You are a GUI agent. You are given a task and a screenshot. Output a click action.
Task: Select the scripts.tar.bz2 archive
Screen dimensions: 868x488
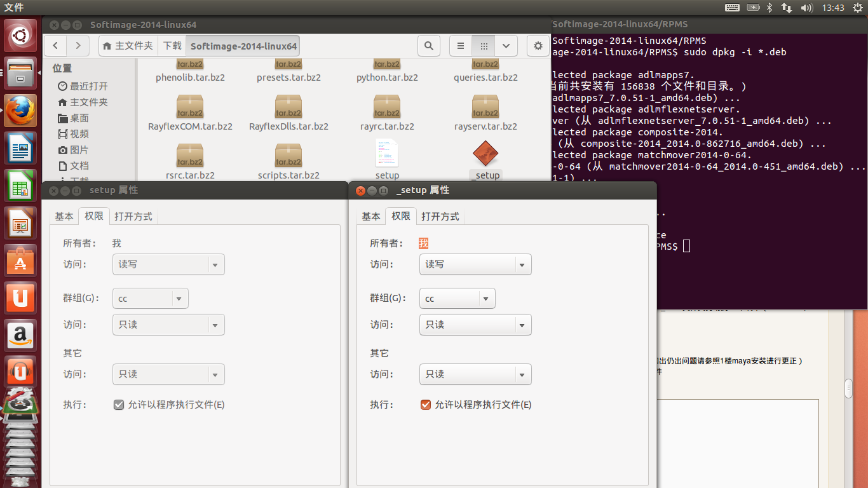pyautogui.click(x=288, y=161)
